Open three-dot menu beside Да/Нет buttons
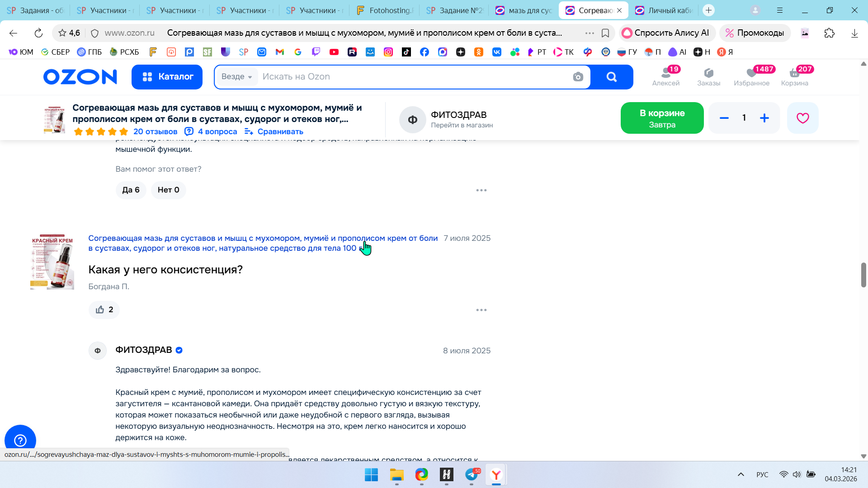Screen dimensions: 868x488 [x=481, y=190]
